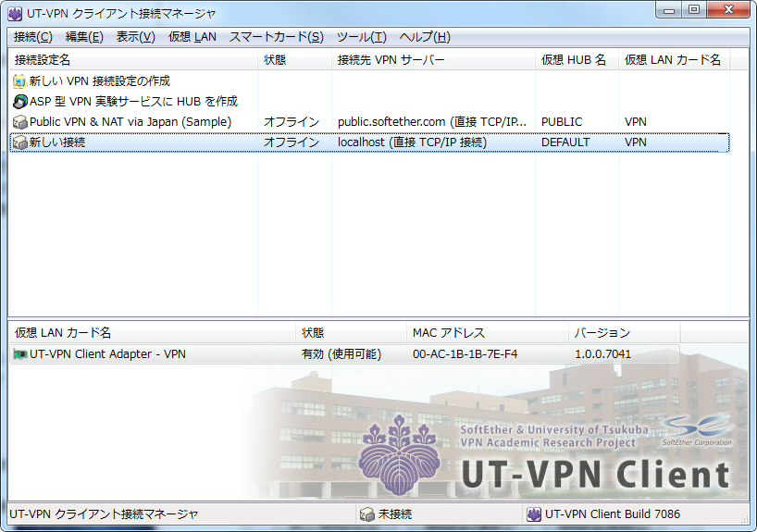757x532 pixels.
Task: Click the 新しい接続 row icon
Action: click(19, 142)
